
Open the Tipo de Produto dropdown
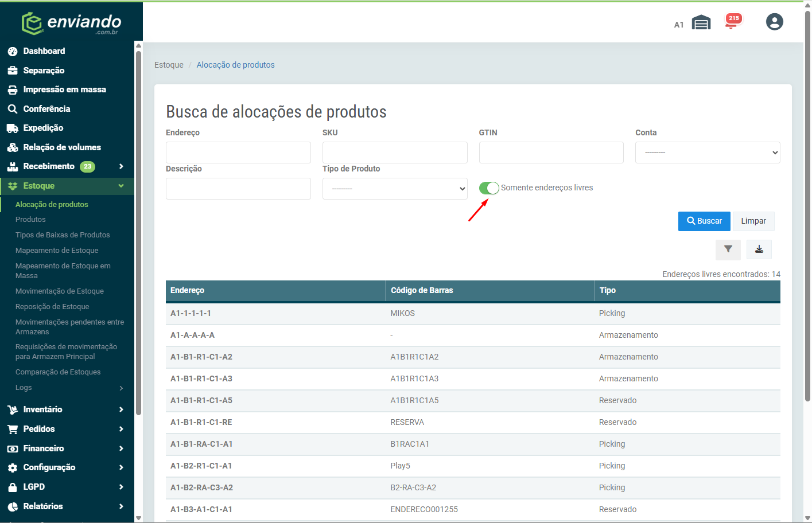tap(395, 189)
